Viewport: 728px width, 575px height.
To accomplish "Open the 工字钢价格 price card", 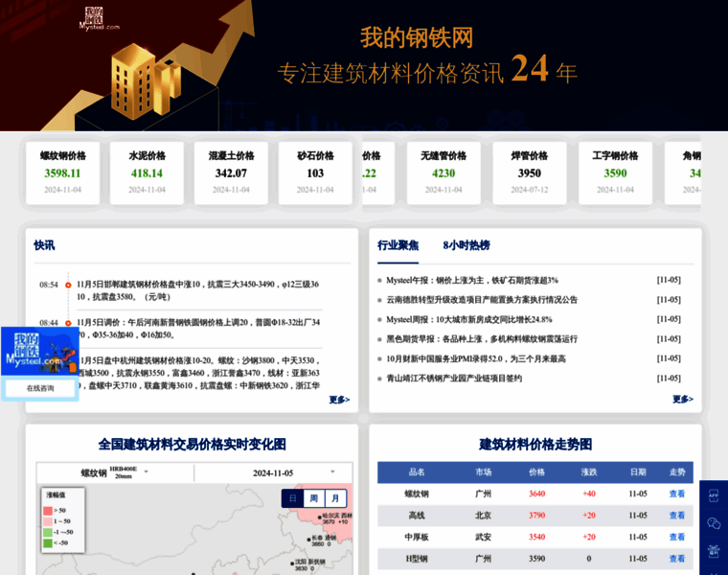I will (615, 172).
